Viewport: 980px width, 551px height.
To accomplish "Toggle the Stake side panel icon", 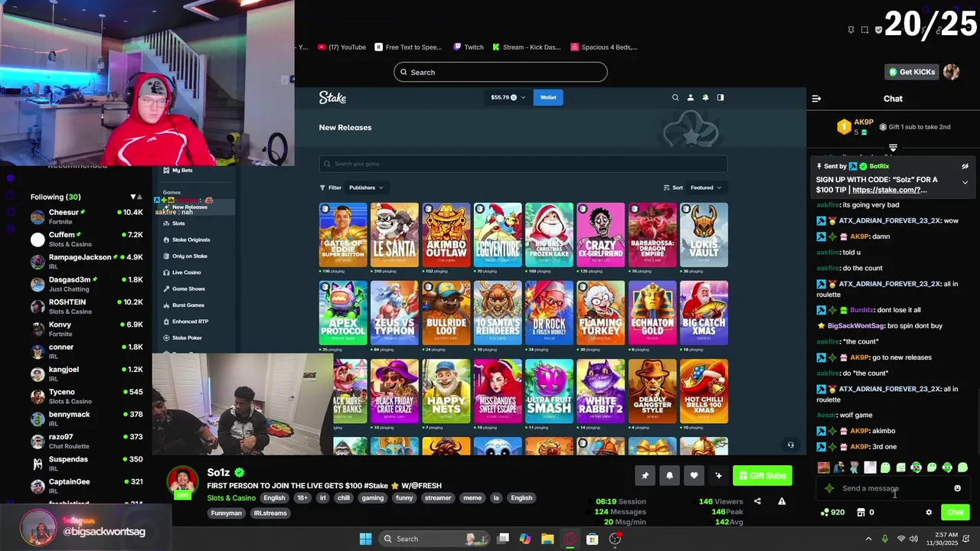I will [720, 97].
